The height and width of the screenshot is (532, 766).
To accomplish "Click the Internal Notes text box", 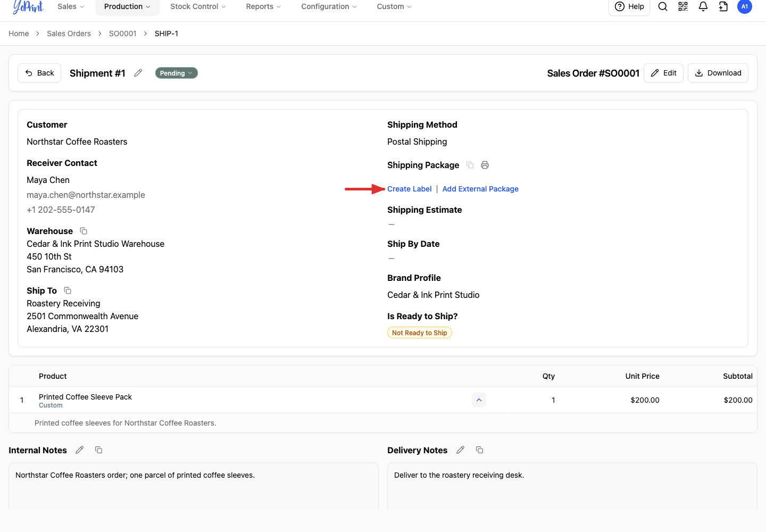I will pyautogui.click(x=194, y=486).
